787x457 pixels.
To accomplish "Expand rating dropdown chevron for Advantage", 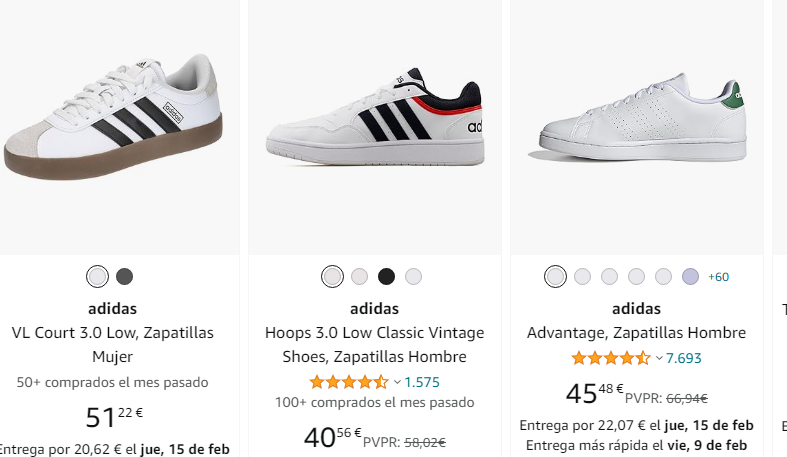I will tap(659, 358).
